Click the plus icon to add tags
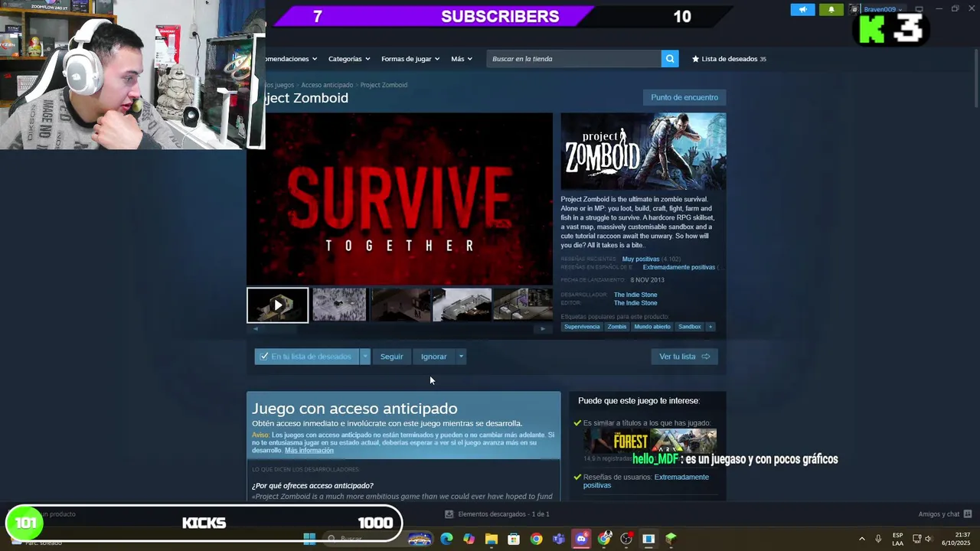Image resolution: width=980 pixels, height=551 pixels. pyautogui.click(x=710, y=327)
